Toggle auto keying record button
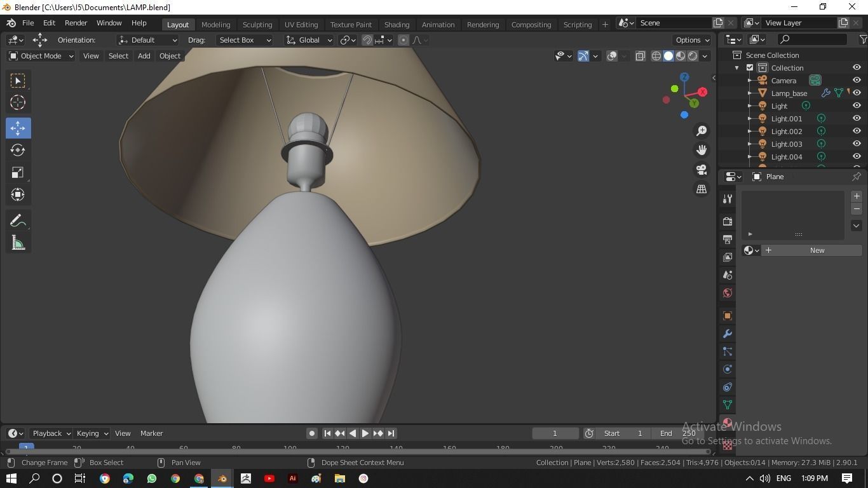Screen dimensions: 868x488 [311, 433]
